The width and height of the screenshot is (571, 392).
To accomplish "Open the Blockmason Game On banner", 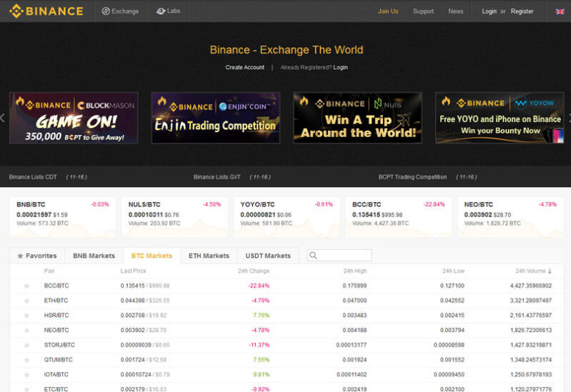I will pyautogui.click(x=74, y=118).
